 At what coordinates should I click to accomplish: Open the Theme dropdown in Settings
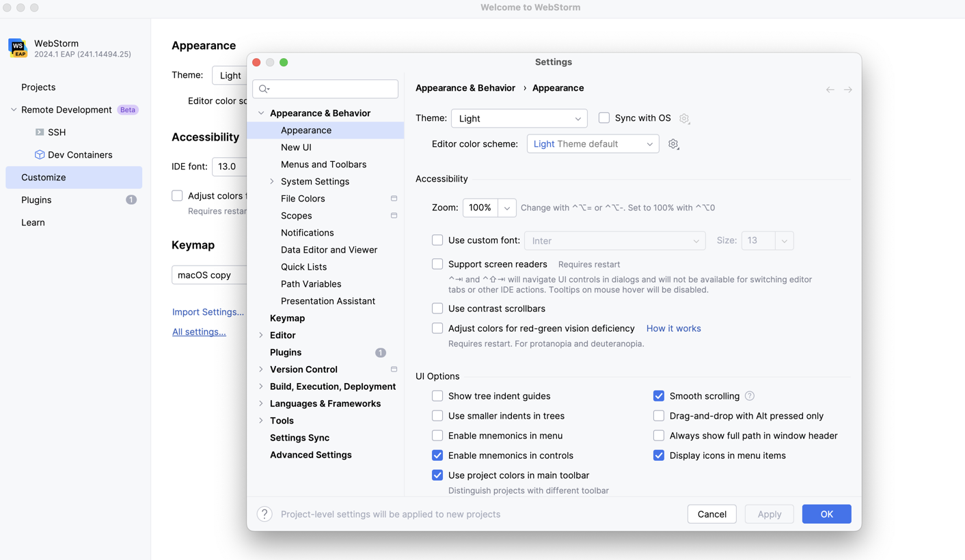pos(519,118)
